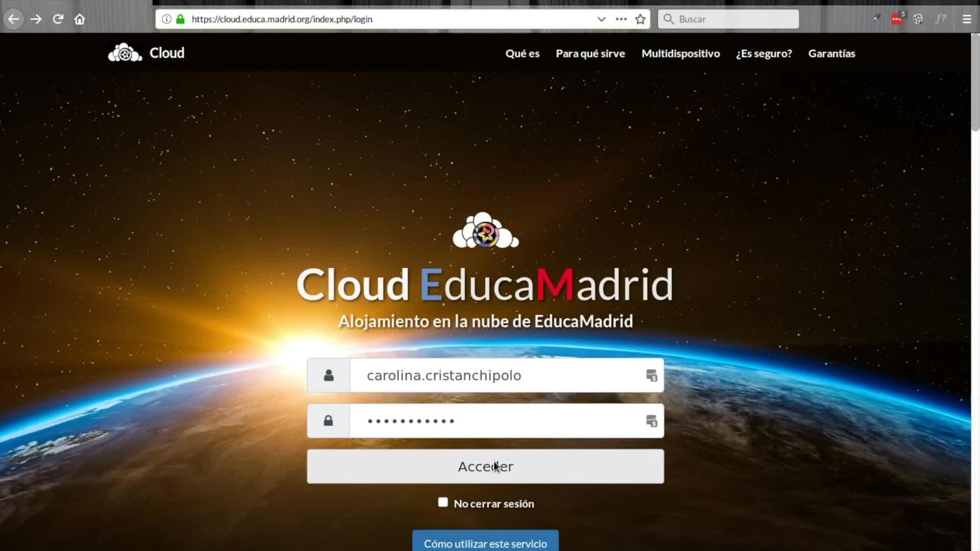
Task: Click the page vertical scrollbar thumb
Action: pos(975,82)
